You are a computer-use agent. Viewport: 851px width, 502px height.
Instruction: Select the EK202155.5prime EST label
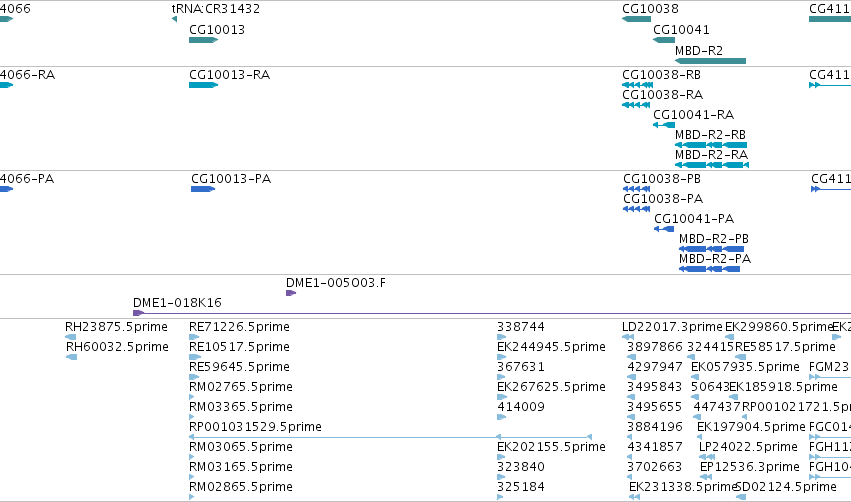[x=551, y=447]
